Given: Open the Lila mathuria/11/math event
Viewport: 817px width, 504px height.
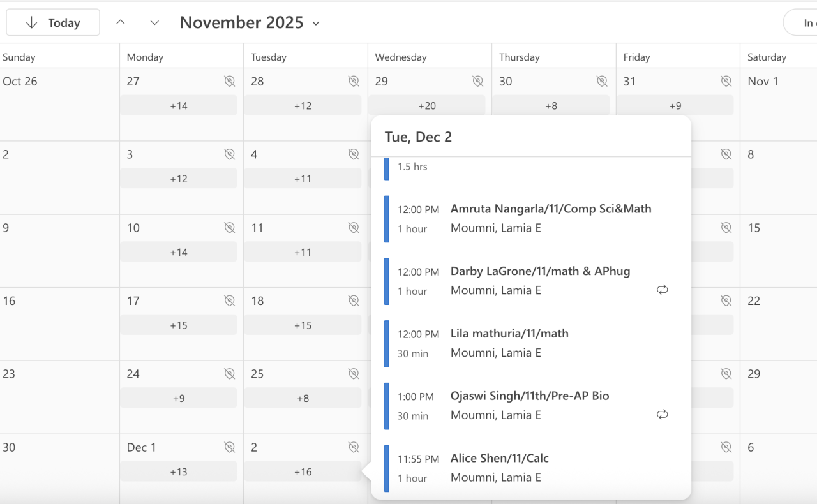Looking at the screenshot, I should [509, 334].
